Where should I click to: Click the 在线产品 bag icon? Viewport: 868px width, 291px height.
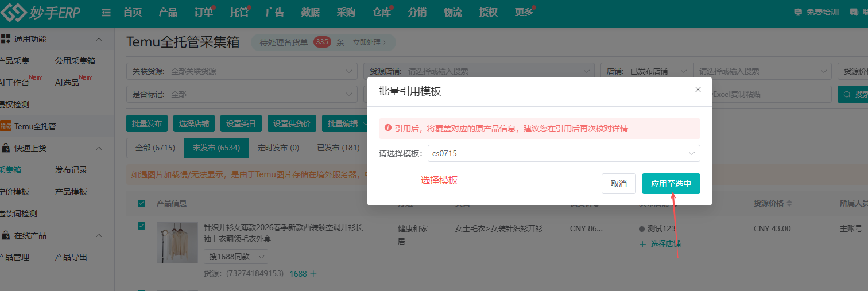coord(5,235)
